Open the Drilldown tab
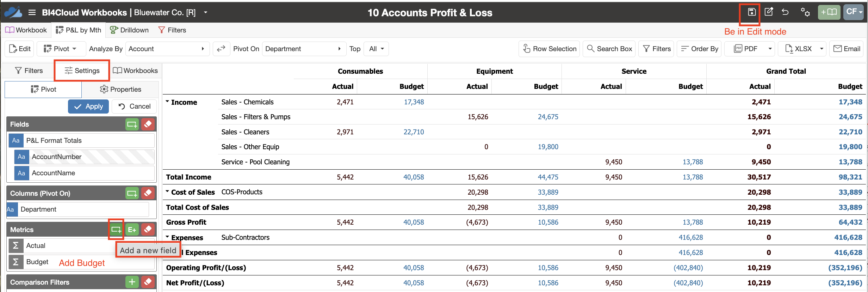This screenshot has width=868, height=292. (x=129, y=30)
